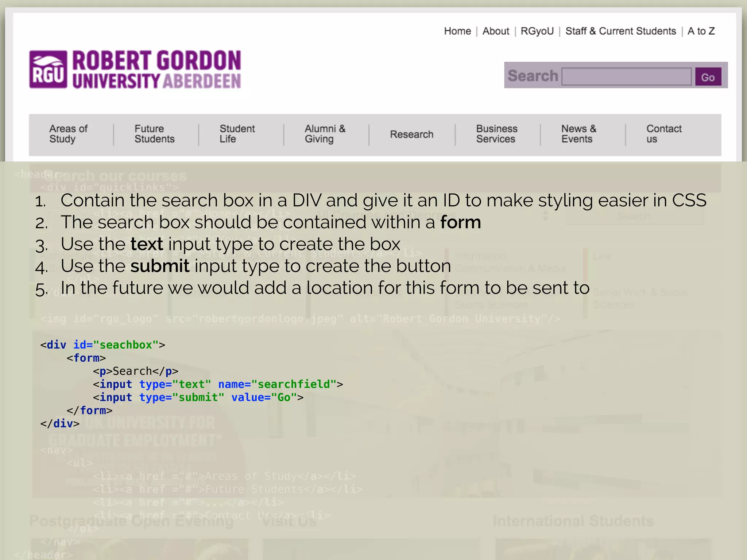Click the RGU shield logo icon
The width and height of the screenshot is (747, 560).
(x=48, y=70)
